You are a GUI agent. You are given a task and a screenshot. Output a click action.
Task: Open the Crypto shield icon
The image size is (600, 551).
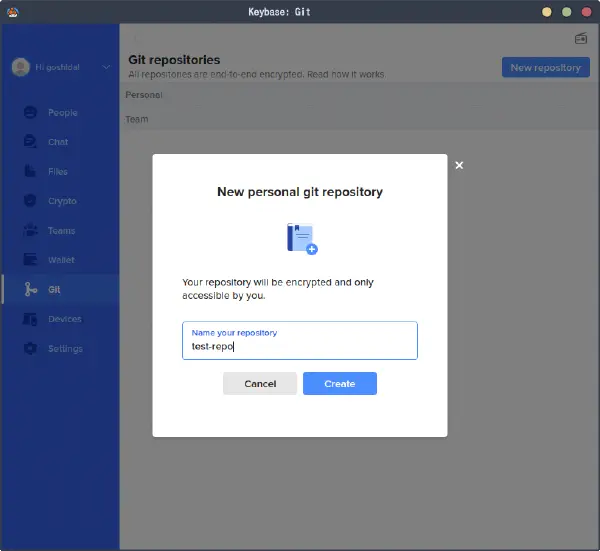point(30,201)
